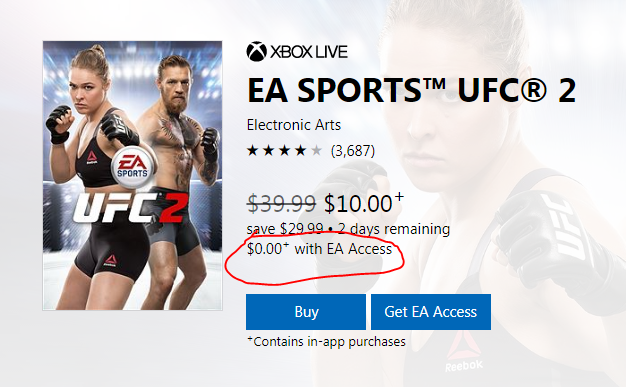Click the $0.00 with EA Access offer

pos(319,249)
